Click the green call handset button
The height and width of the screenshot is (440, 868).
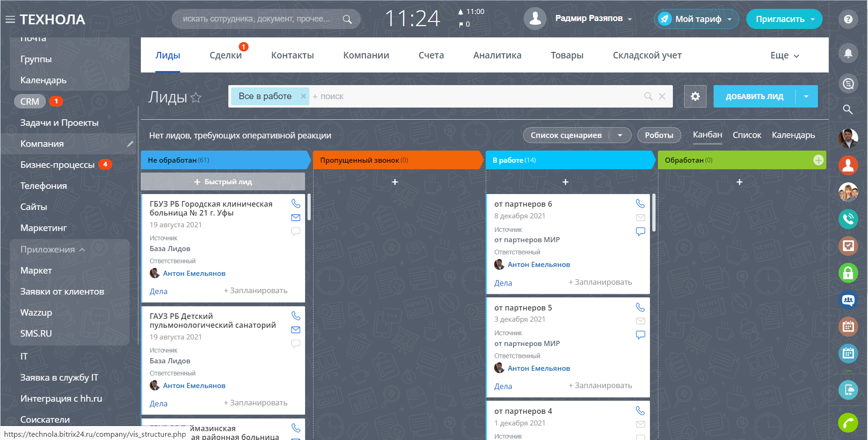pos(848,423)
